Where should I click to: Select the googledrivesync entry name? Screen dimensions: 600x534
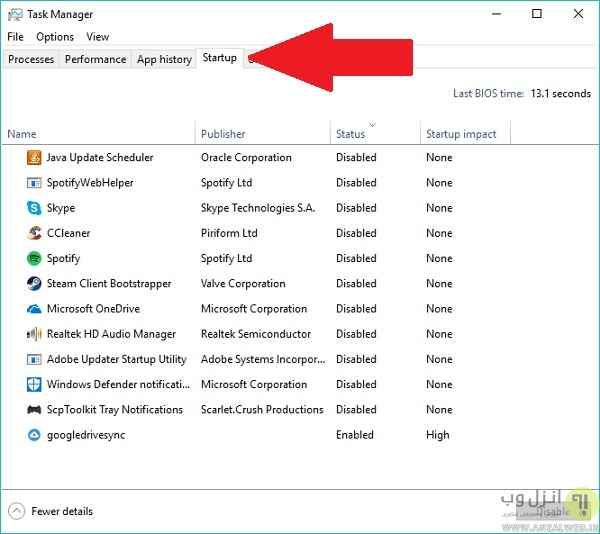click(86, 435)
